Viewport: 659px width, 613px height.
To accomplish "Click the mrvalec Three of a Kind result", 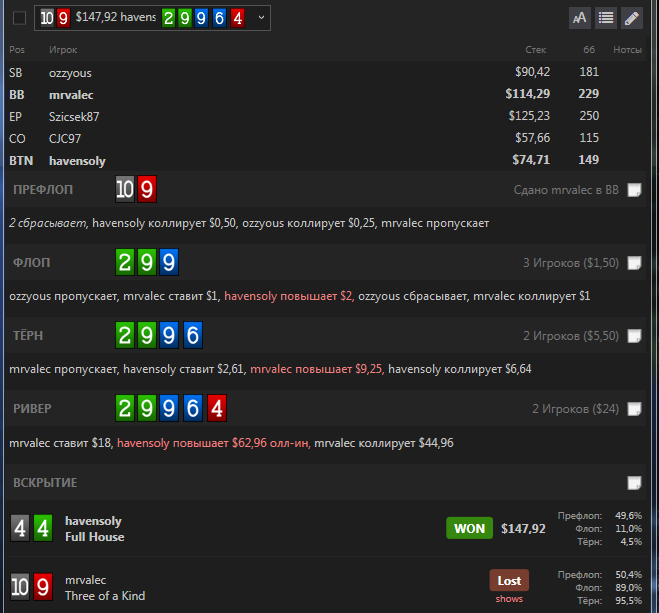I will pos(105,588).
